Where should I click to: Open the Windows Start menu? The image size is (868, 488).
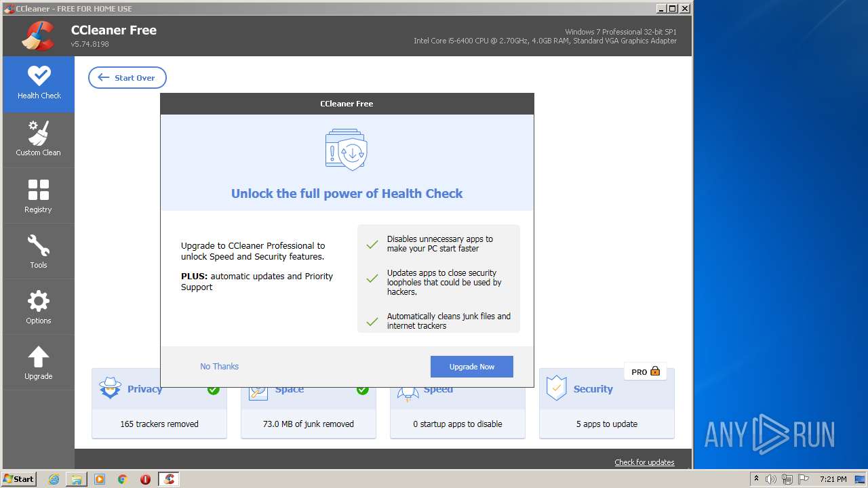click(x=19, y=479)
